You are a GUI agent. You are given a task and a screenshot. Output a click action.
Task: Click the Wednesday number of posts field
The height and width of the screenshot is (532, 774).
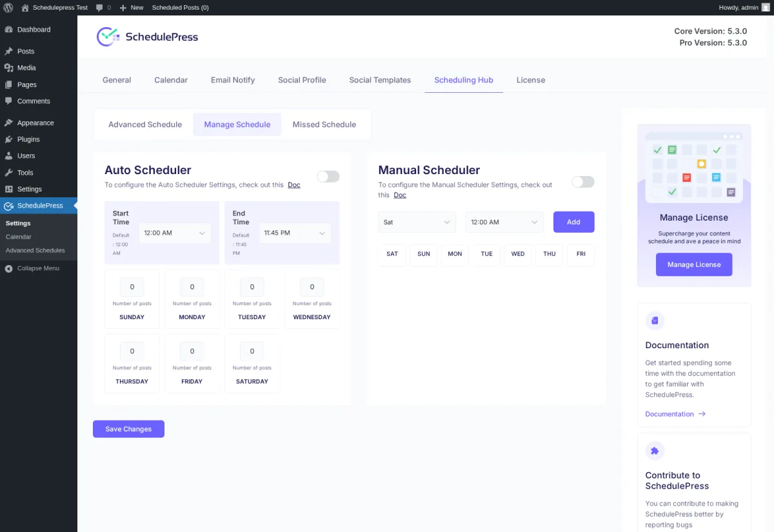tap(312, 287)
